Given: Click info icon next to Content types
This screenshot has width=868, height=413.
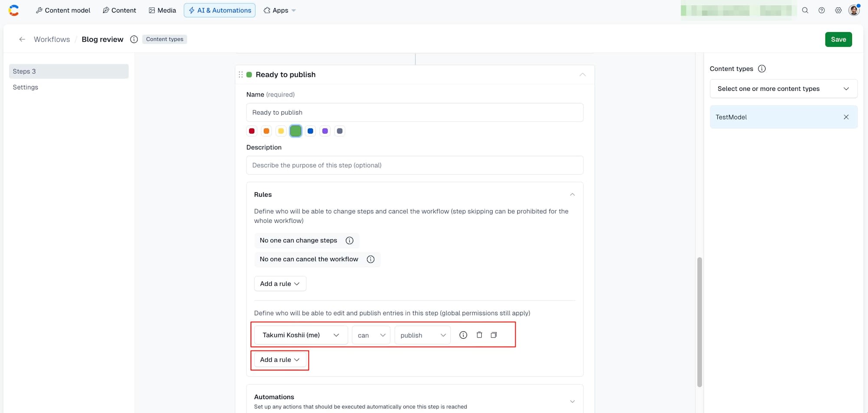Looking at the screenshot, I should point(762,69).
